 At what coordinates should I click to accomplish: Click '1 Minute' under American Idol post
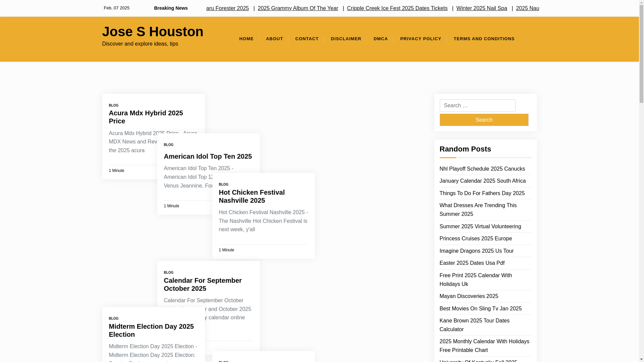point(171,206)
